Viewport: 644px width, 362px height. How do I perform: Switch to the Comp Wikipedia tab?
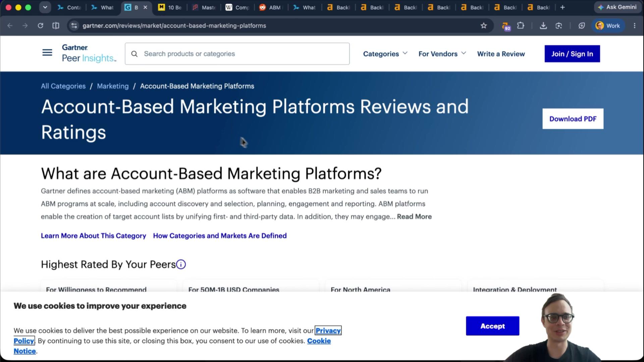[x=237, y=7]
